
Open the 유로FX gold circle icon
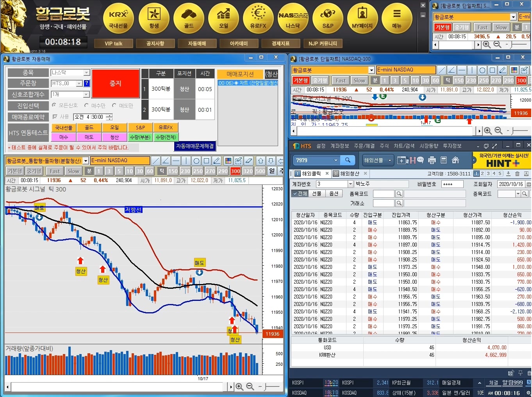[x=258, y=18]
